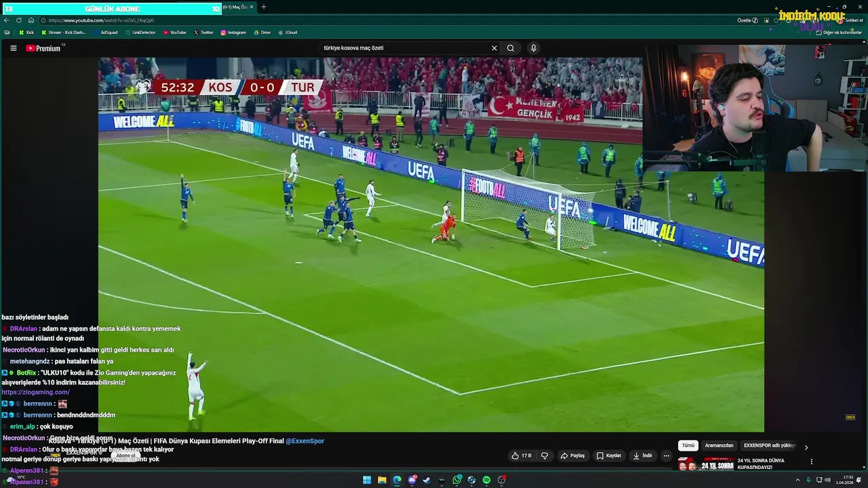This screenshot has width=868, height=488.
Task: Reload the page with refresh icon
Action: click(18, 20)
